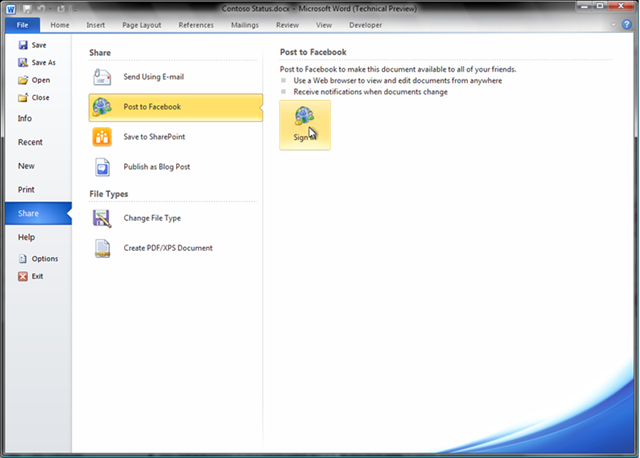Screen dimensions: 640x458
Task: Choose Send Using E-mail text
Action: coord(153,77)
